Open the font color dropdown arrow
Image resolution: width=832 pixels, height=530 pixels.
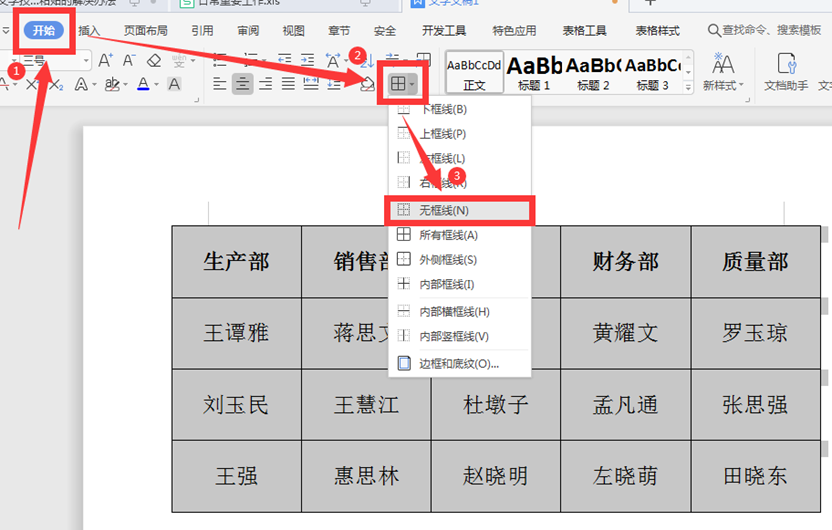click(157, 84)
